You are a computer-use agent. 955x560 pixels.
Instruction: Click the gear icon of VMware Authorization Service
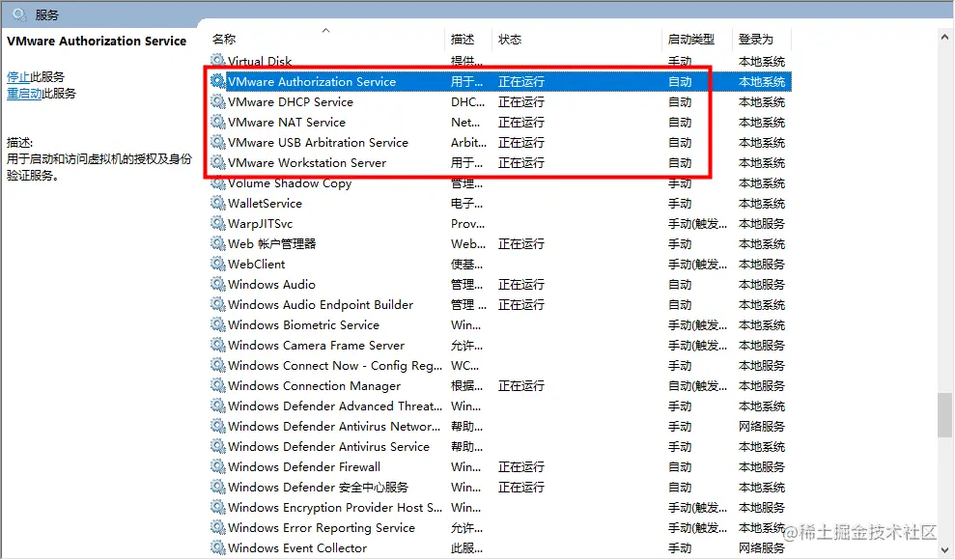pyautogui.click(x=218, y=81)
